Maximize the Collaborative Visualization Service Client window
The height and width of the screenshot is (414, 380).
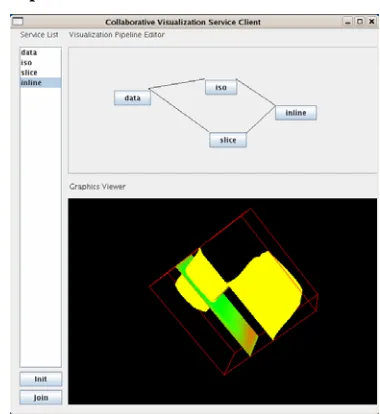360,22
